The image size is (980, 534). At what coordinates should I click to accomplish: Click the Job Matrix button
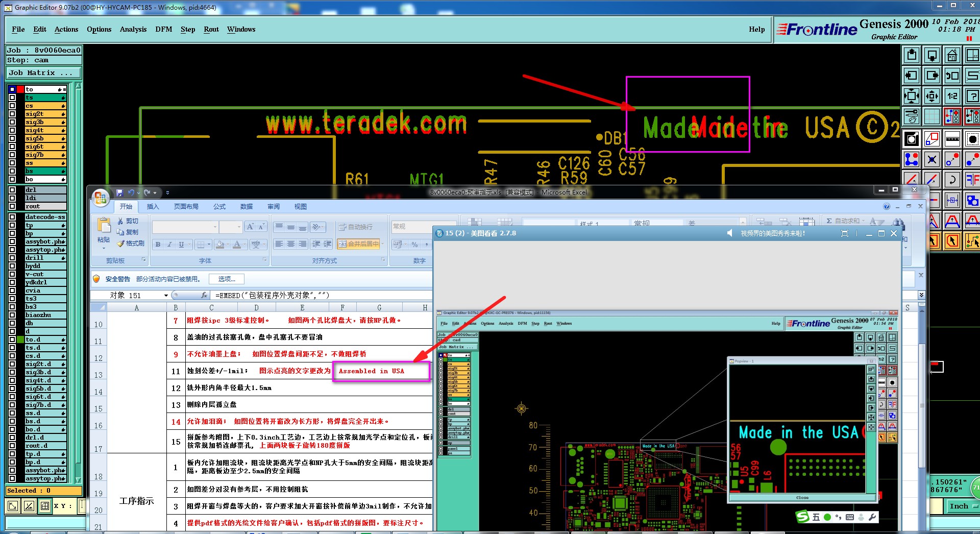[43, 72]
